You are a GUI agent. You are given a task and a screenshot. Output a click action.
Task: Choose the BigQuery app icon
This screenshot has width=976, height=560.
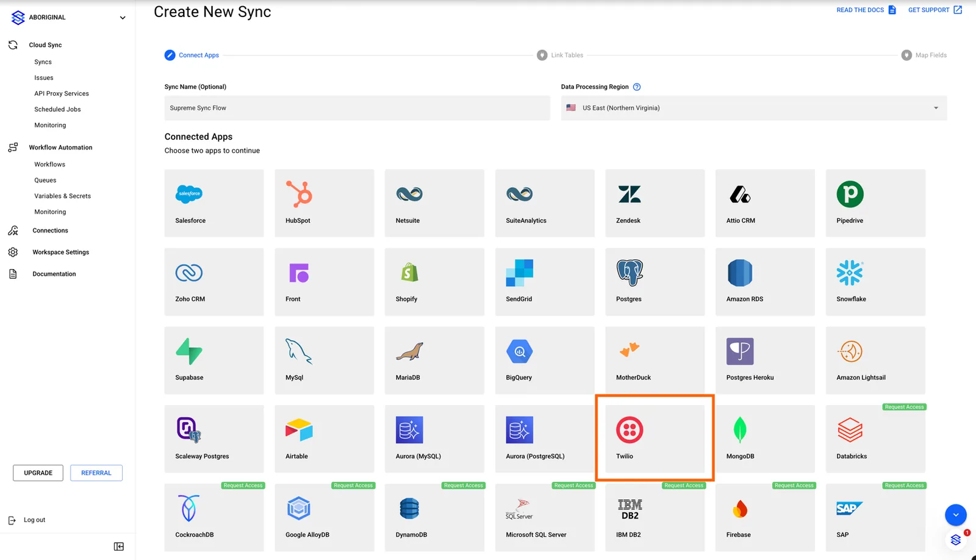(x=519, y=351)
